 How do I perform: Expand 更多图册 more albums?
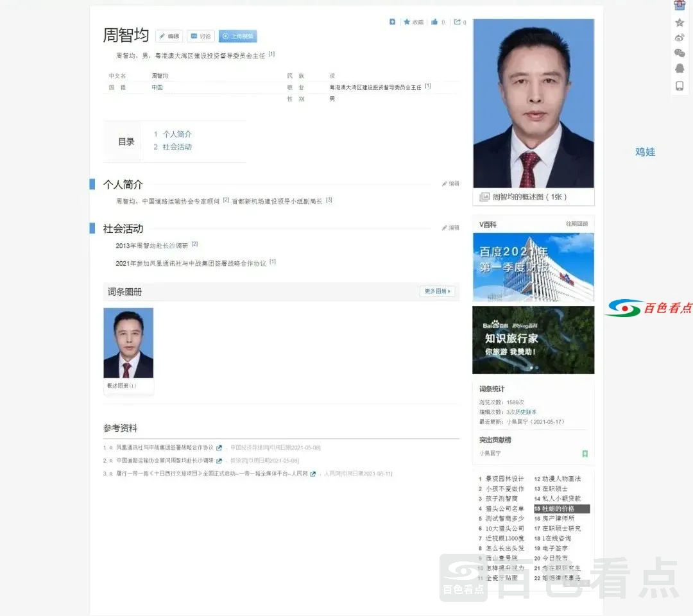(438, 291)
